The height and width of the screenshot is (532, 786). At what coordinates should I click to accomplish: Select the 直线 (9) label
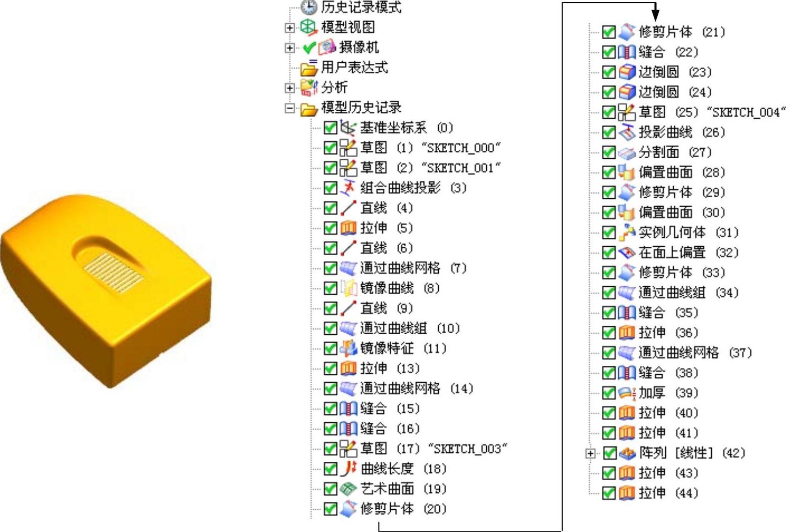click(x=386, y=309)
